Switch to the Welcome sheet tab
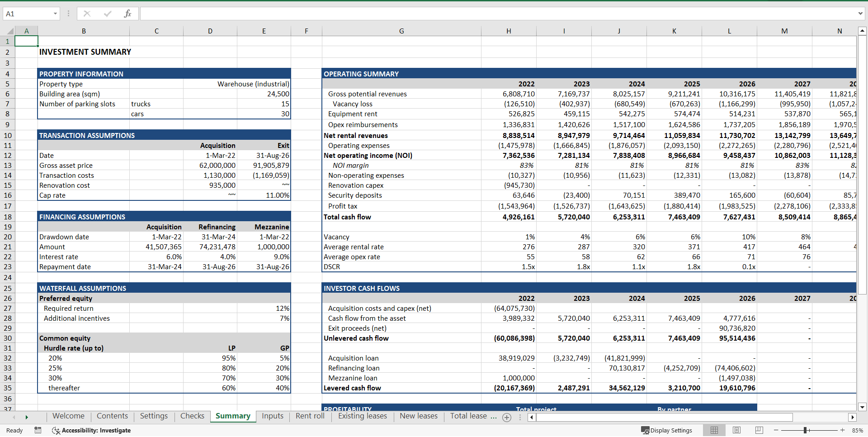This screenshot has width=868, height=437. [x=68, y=416]
